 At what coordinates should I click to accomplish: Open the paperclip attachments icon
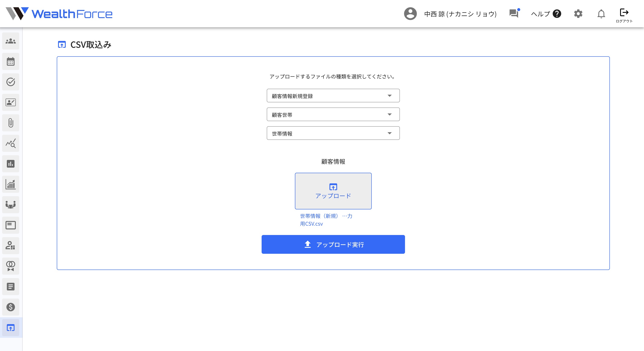tap(11, 123)
